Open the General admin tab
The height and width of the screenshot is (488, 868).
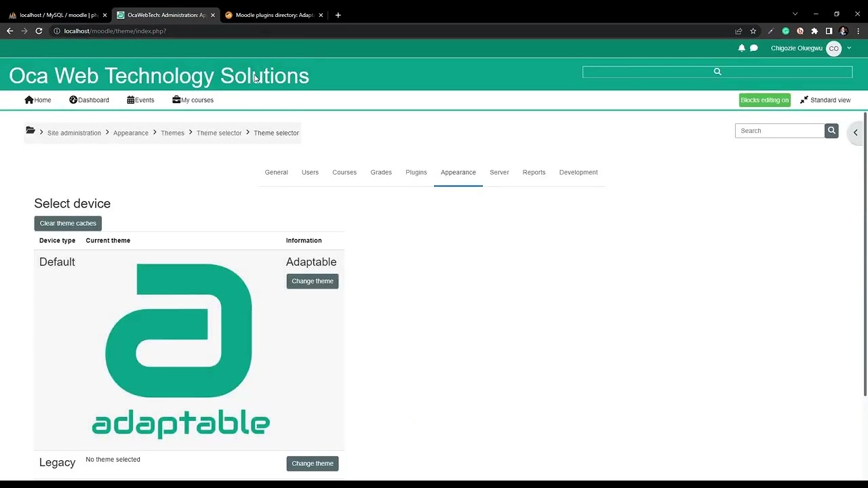coord(276,172)
